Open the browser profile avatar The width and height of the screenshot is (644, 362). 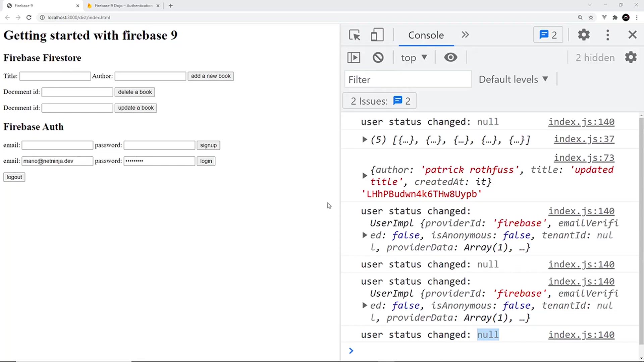(x=626, y=17)
